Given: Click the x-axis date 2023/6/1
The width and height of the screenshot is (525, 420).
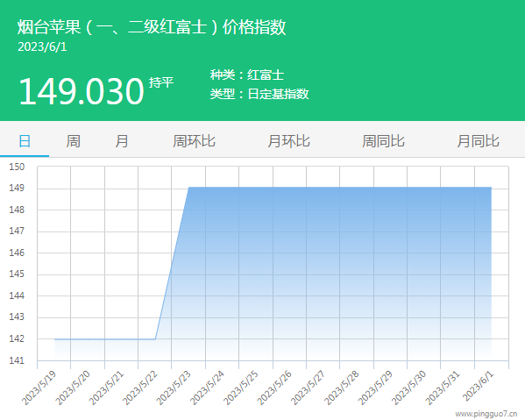Looking at the screenshot, I should pos(479,387).
